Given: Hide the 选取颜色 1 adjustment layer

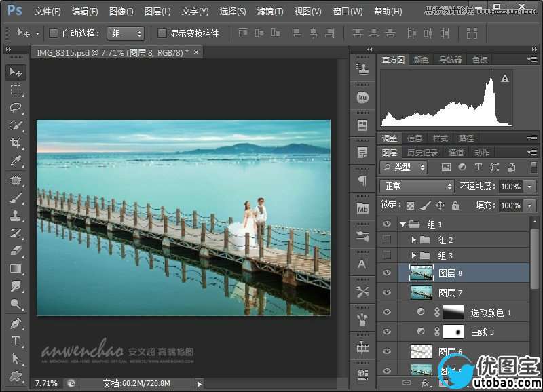Looking at the screenshot, I should [x=387, y=313].
